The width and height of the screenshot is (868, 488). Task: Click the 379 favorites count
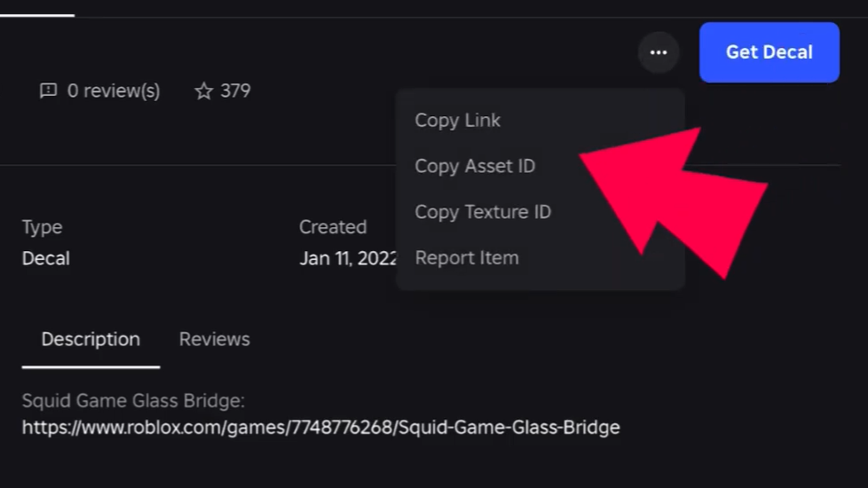[x=235, y=91]
